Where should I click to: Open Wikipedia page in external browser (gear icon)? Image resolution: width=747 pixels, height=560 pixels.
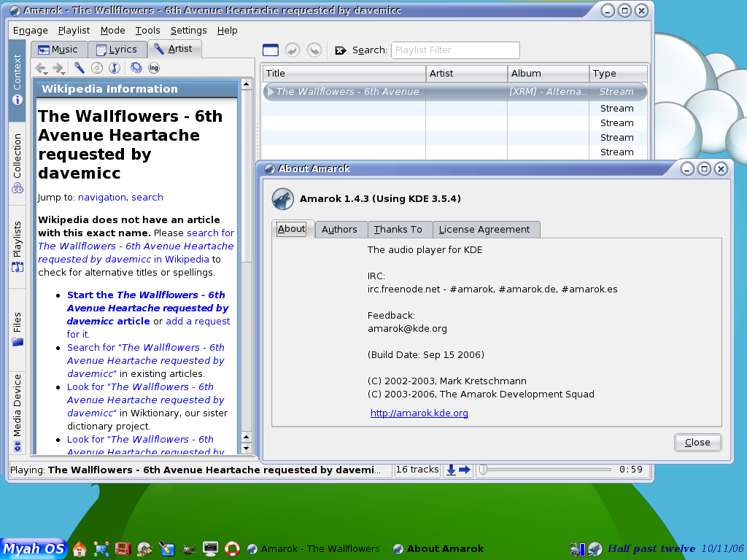(136, 68)
